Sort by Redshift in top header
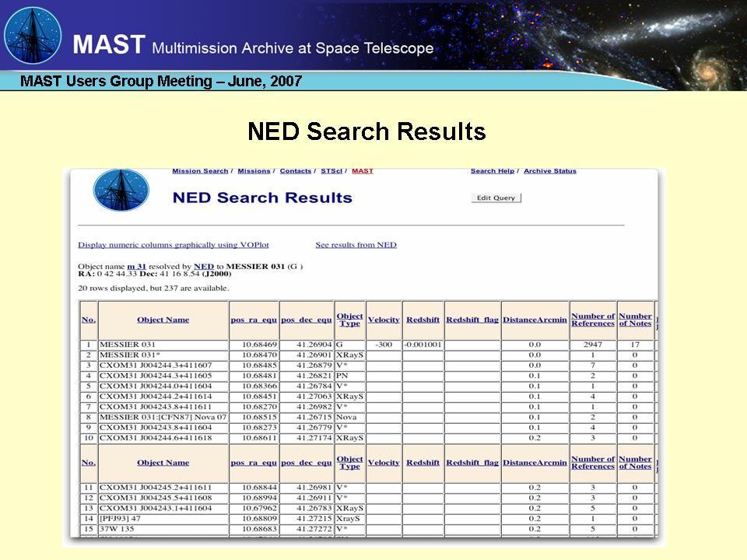 [423, 320]
